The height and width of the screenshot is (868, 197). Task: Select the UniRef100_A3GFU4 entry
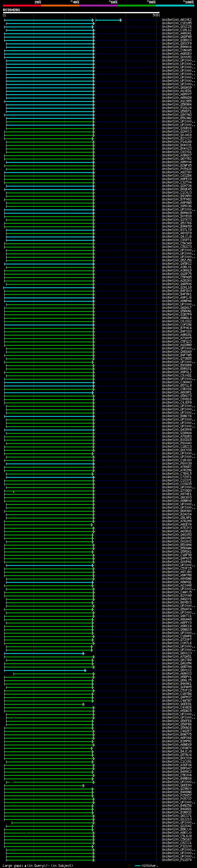pyautogui.click(x=177, y=765)
